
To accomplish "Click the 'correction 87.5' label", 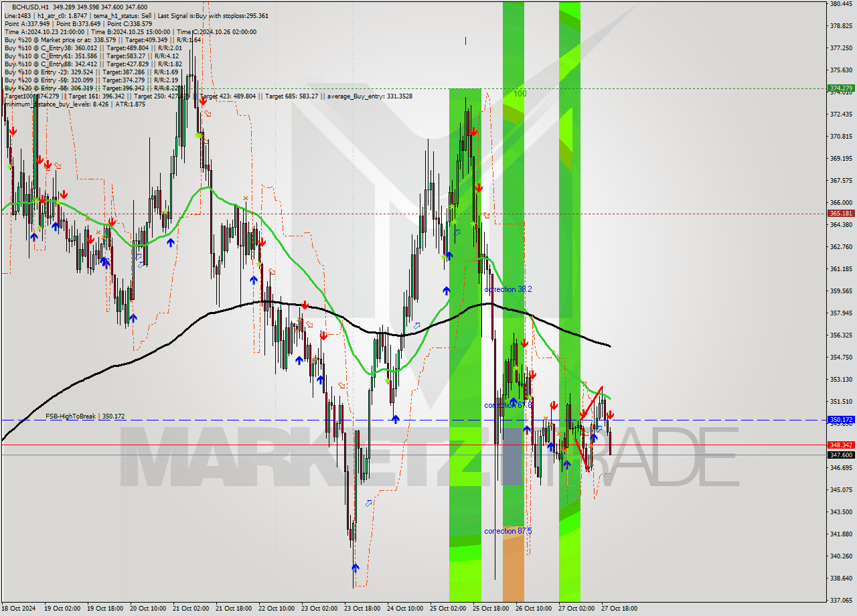I will [508, 531].
